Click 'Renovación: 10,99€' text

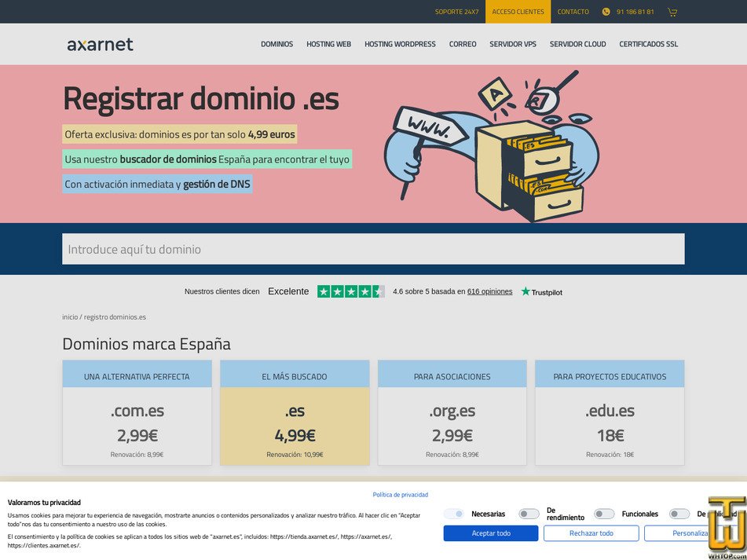(295, 455)
